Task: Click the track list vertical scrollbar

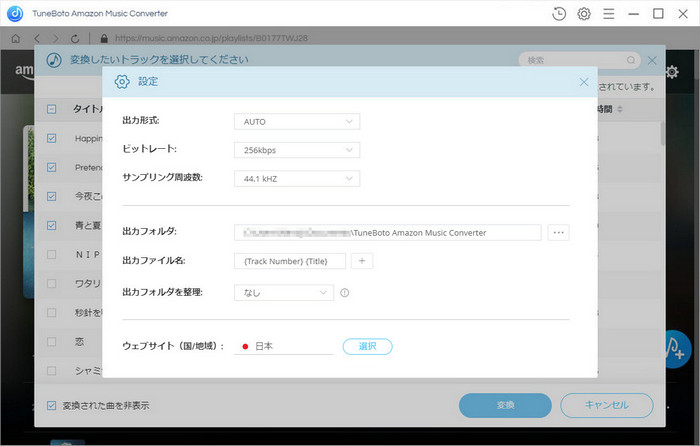Action: pos(662,133)
